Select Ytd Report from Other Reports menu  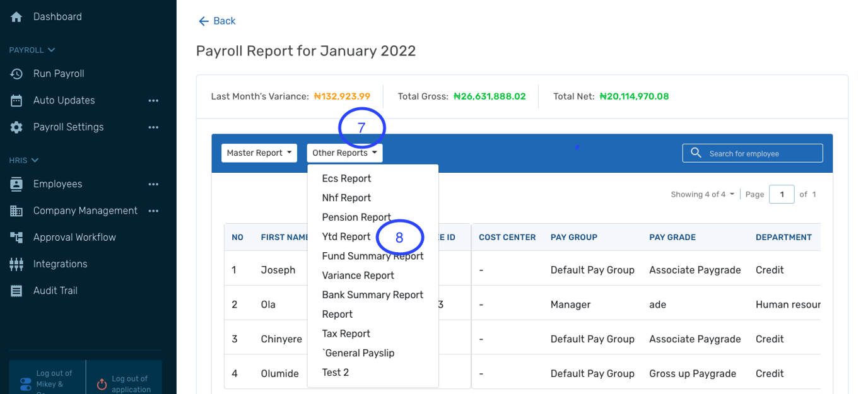346,236
